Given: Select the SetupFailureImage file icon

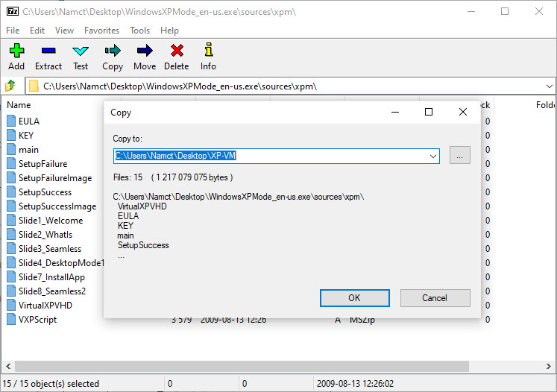Looking at the screenshot, I should pos(11,178).
